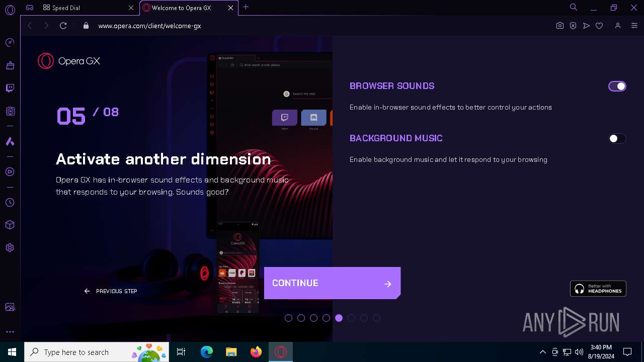
Task: Open Extensions cube icon in sidebar
Action: pos(10,225)
